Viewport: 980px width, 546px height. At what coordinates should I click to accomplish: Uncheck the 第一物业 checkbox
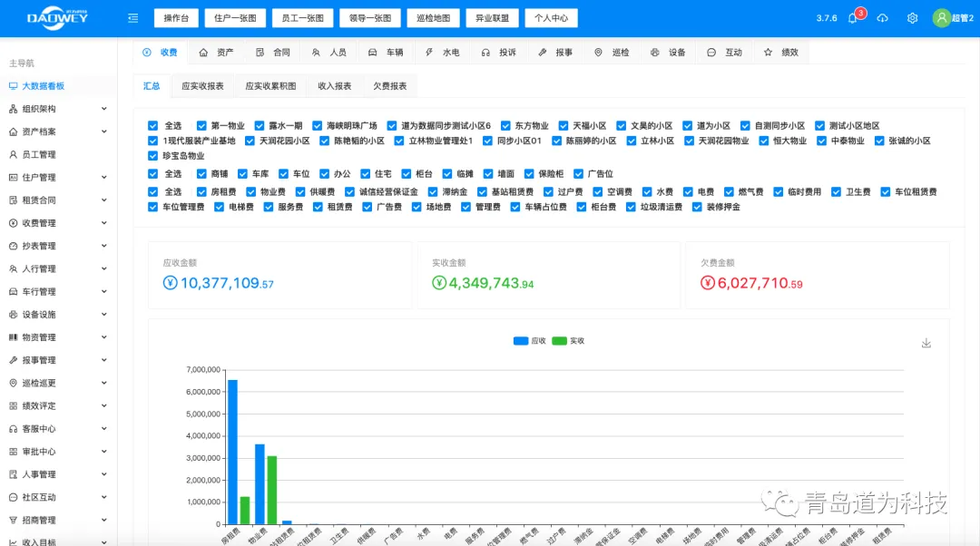tap(200, 126)
